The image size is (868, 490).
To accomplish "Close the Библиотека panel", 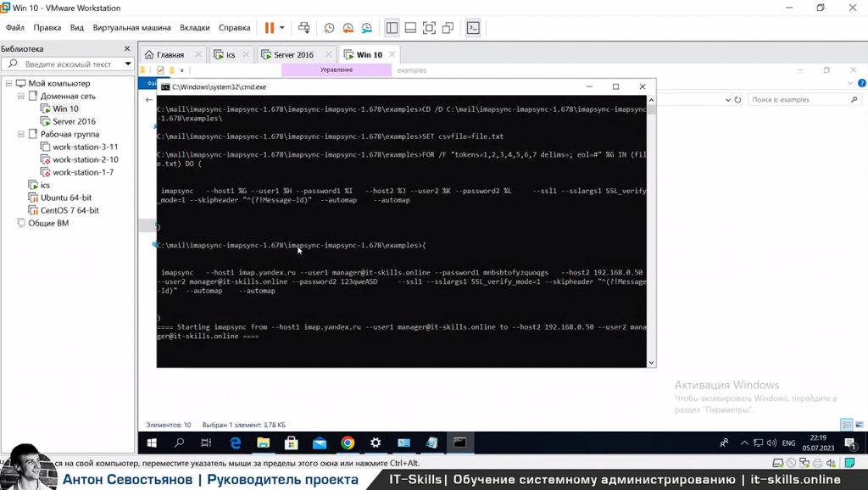I will click(127, 48).
